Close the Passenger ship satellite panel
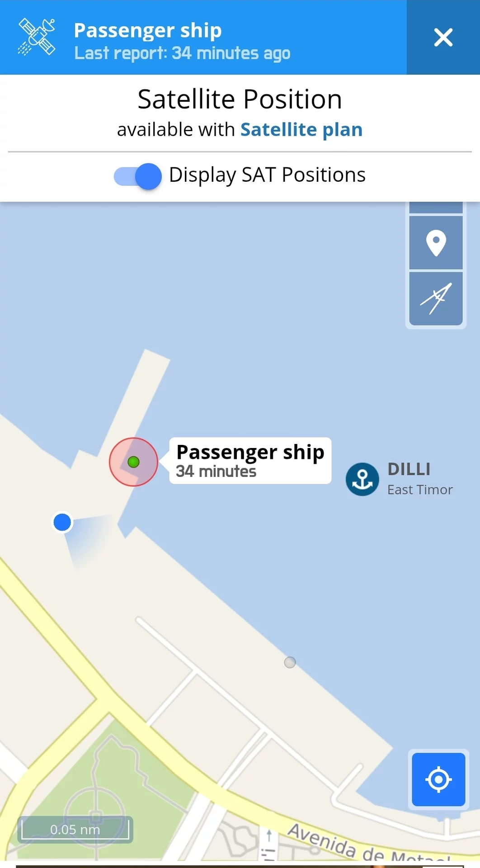The image size is (480, 868). click(x=443, y=37)
